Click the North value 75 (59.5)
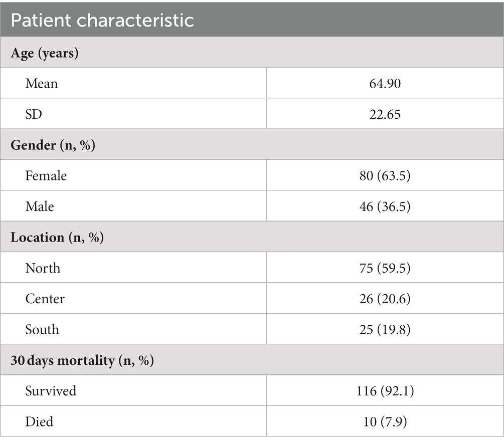504x444 pixels. [x=385, y=268]
